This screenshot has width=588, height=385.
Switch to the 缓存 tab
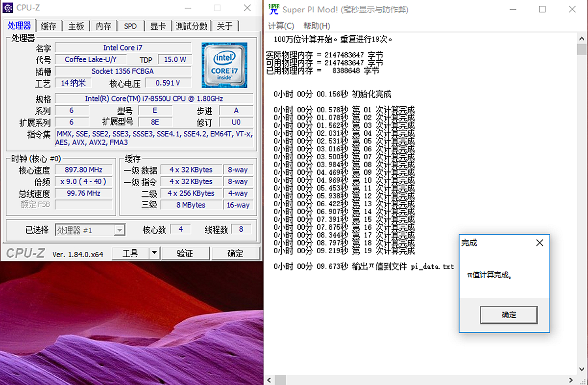tap(49, 25)
